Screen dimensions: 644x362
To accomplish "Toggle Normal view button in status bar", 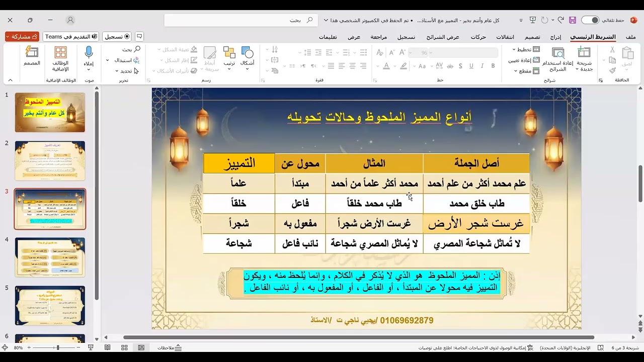I will (141, 347).
